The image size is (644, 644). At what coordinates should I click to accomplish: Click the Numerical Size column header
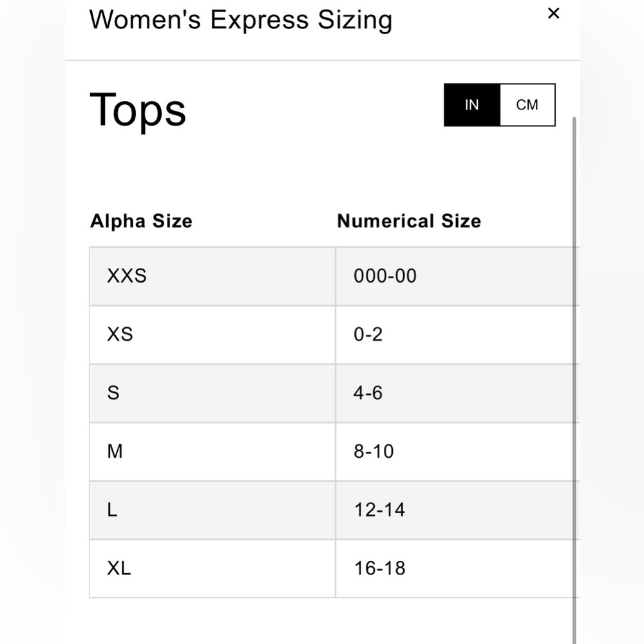click(409, 221)
